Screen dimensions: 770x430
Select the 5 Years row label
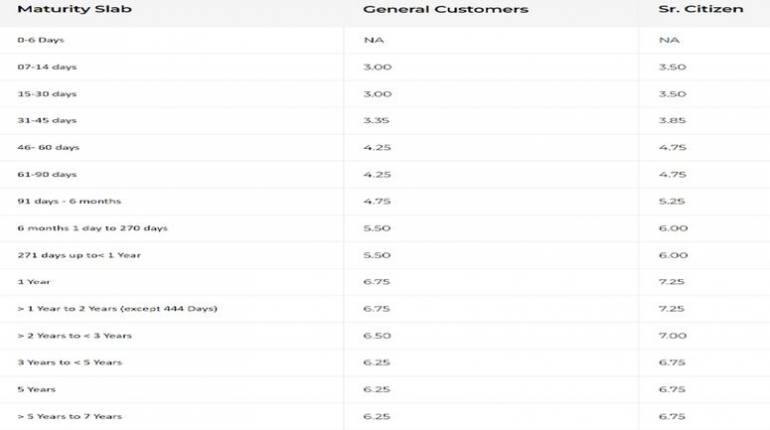[x=36, y=390]
